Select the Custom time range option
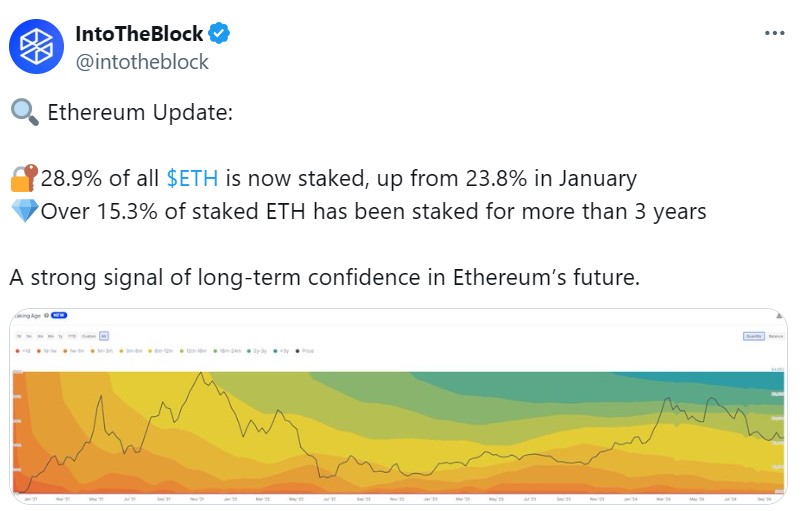This screenshot has height=511, width=807. point(89,336)
